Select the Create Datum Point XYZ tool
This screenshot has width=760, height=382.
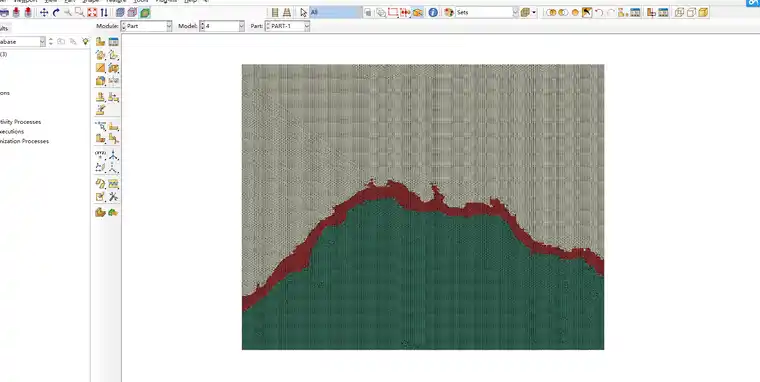pyautogui.click(x=100, y=155)
